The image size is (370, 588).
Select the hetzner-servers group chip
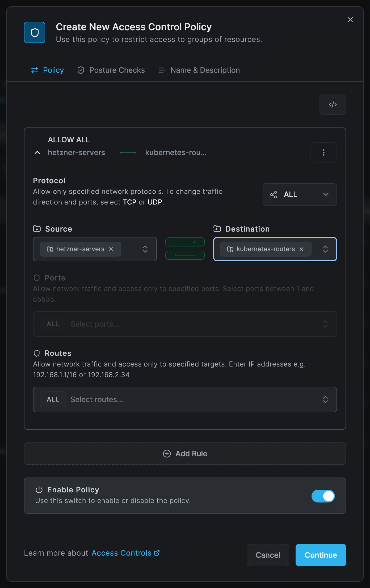tap(81, 249)
